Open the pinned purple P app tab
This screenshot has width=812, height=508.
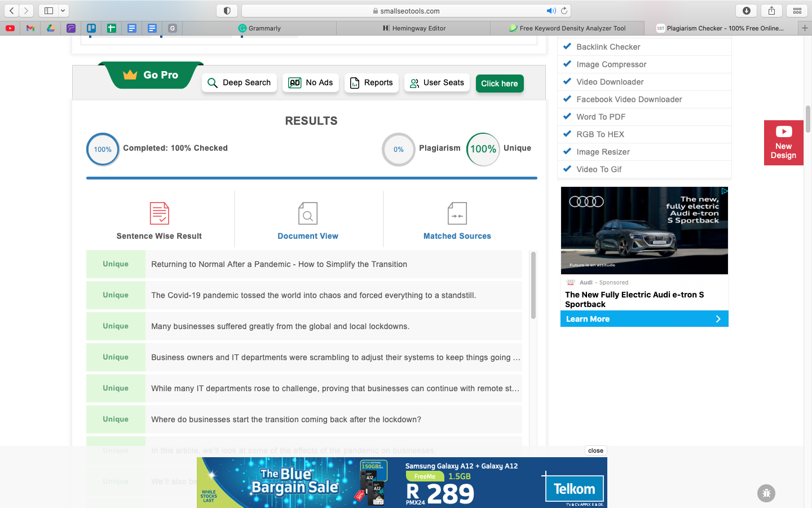[71, 28]
